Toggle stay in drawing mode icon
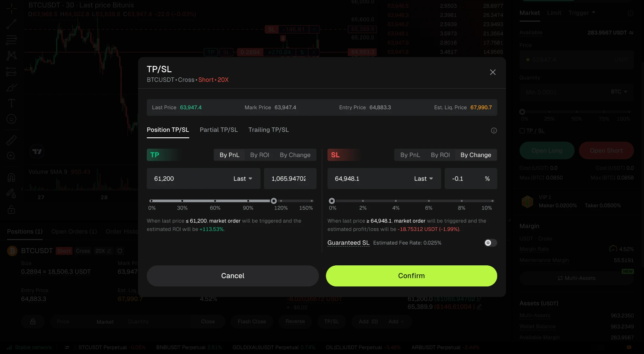Screen dimensions: 644x354 point(11,193)
